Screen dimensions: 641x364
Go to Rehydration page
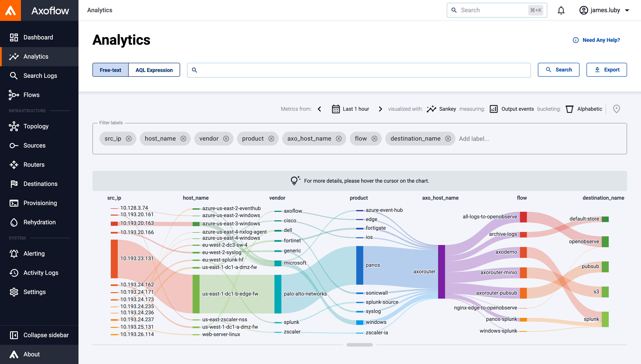tap(39, 222)
